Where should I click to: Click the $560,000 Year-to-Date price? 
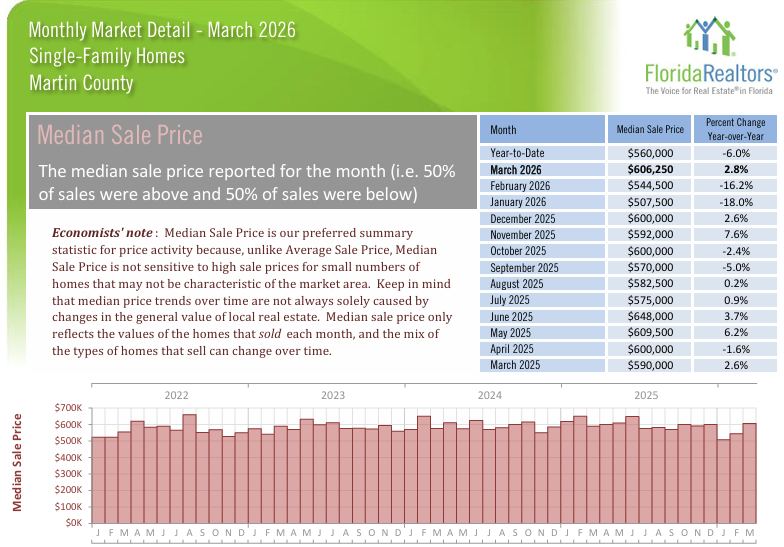coord(650,153)
